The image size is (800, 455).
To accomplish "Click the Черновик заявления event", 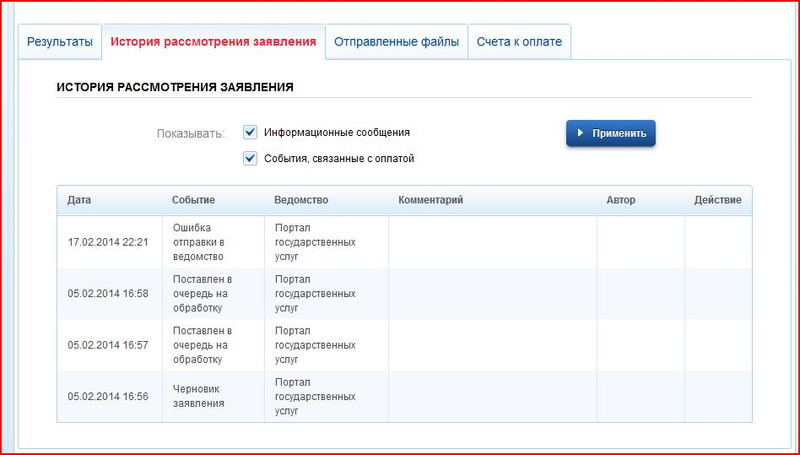I will [x=196, y=396].
